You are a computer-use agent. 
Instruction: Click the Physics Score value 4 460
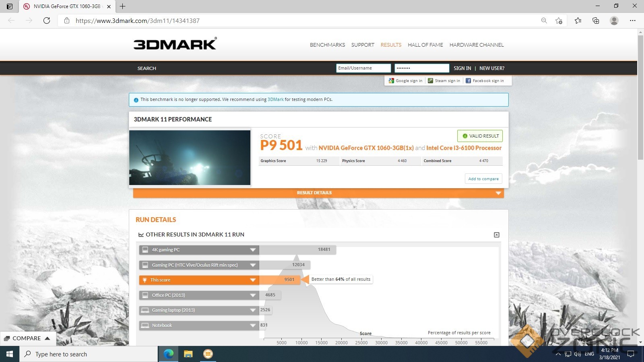pyautogui.click(x=402, y=161)
